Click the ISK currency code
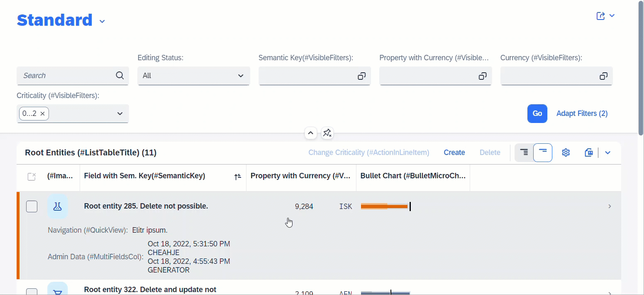The image size is (644, 295). point(346,206)
